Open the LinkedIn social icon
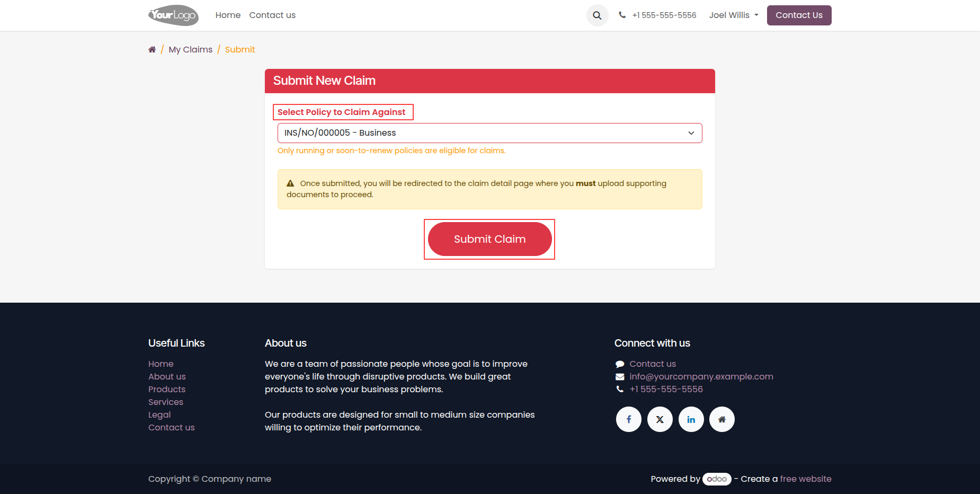 pos(691,419)
